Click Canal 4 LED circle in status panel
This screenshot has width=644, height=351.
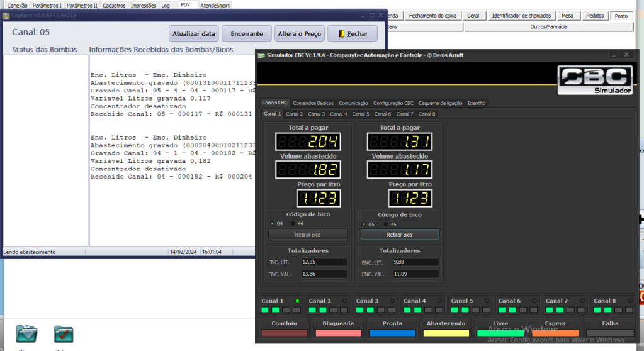pyautogui.click(x=439, y=301)
